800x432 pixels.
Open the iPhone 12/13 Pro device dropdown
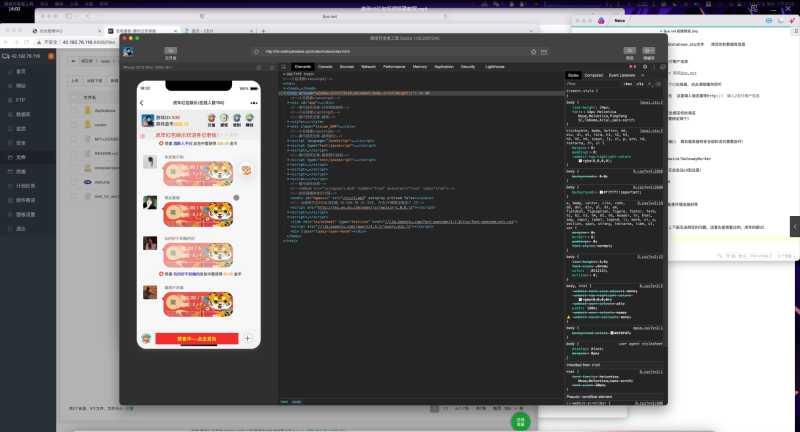point(147,67)
